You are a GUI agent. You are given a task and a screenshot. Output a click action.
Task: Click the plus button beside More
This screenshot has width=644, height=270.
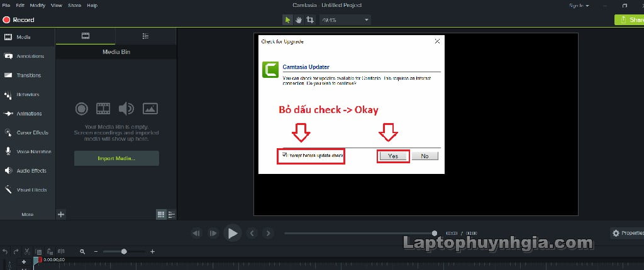coord(61,214)
